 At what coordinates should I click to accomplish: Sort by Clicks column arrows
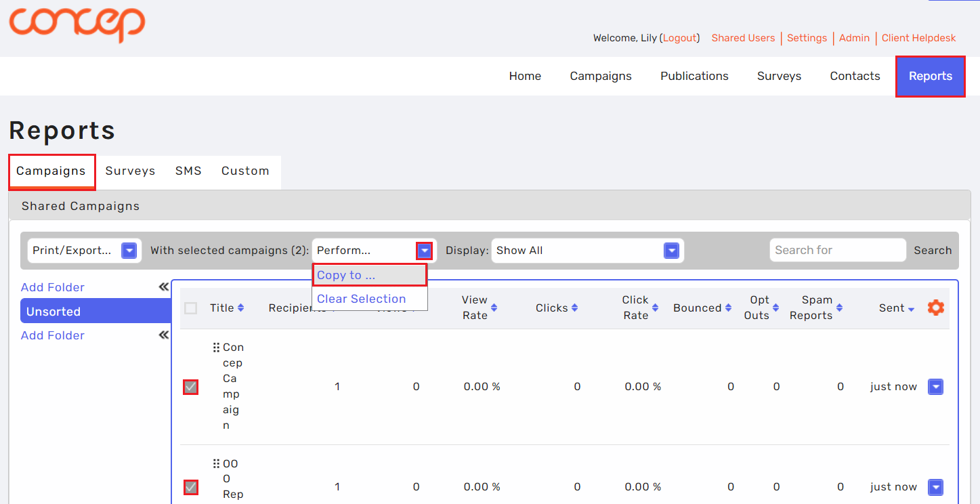(x=574, y=308)
